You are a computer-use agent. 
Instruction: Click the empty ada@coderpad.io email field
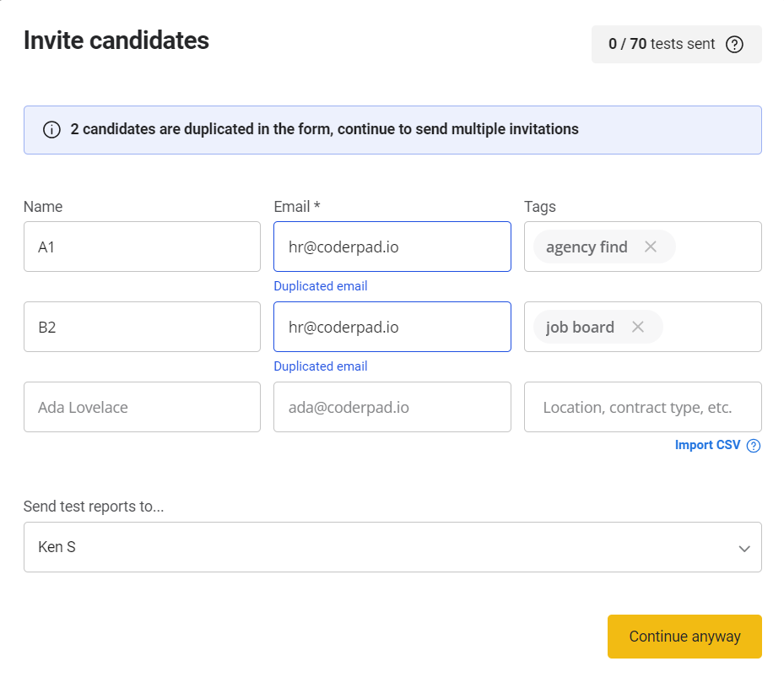392,407
